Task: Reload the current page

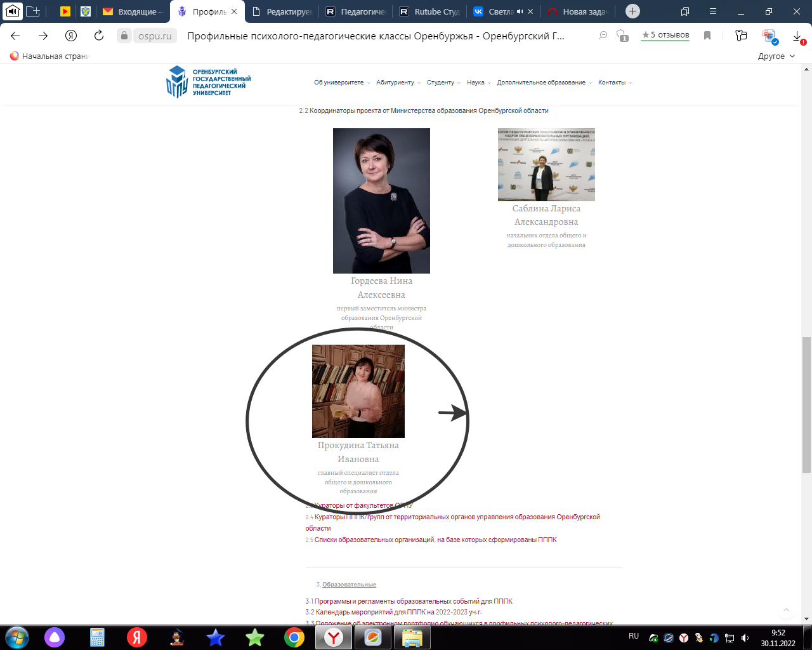Action: click(x=99, y=36)
